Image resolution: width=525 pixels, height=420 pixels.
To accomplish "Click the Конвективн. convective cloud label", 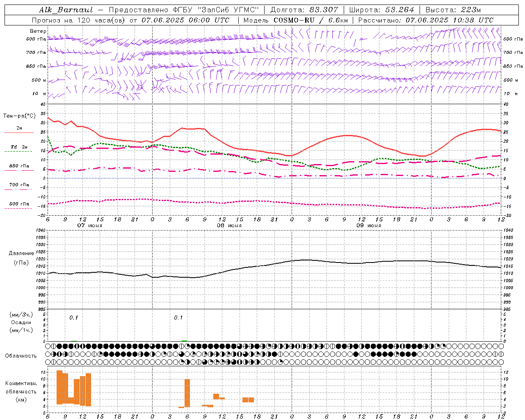I will (x=21, y=383).
